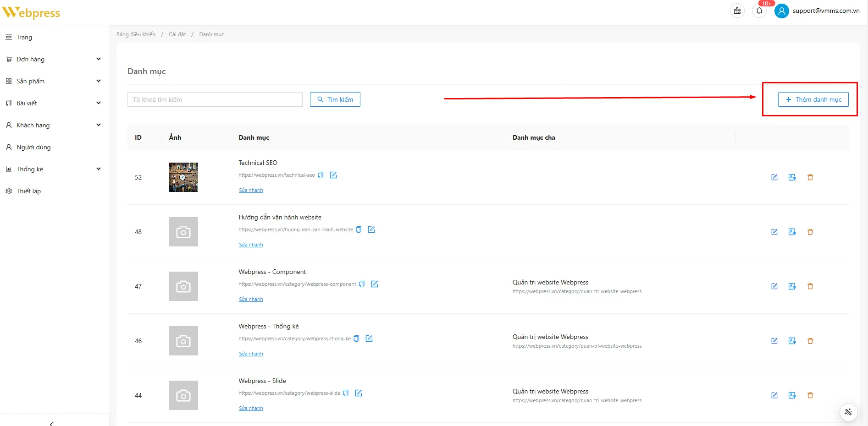The image size is (868, 426).
Task: Edit the Webpress - Component category row
Action: pyautogui.click(x=774, y=286)
